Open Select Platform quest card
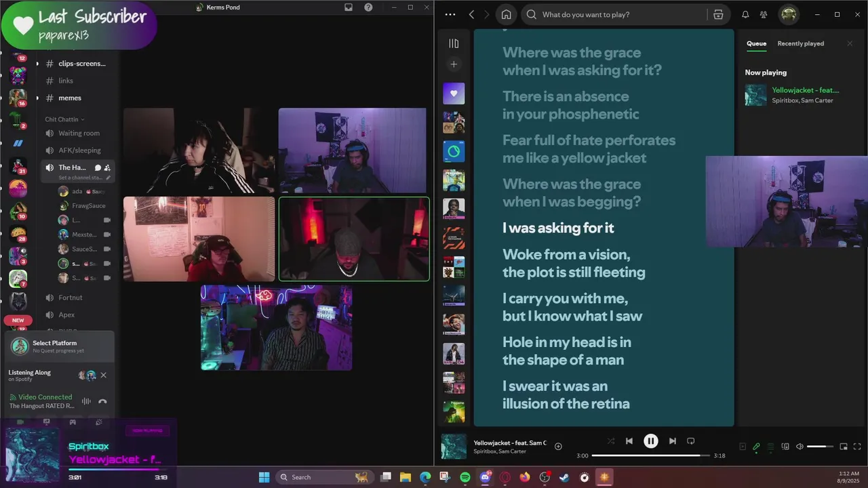Viewport: 868px width, 488px height. click(x=60, y=346)
